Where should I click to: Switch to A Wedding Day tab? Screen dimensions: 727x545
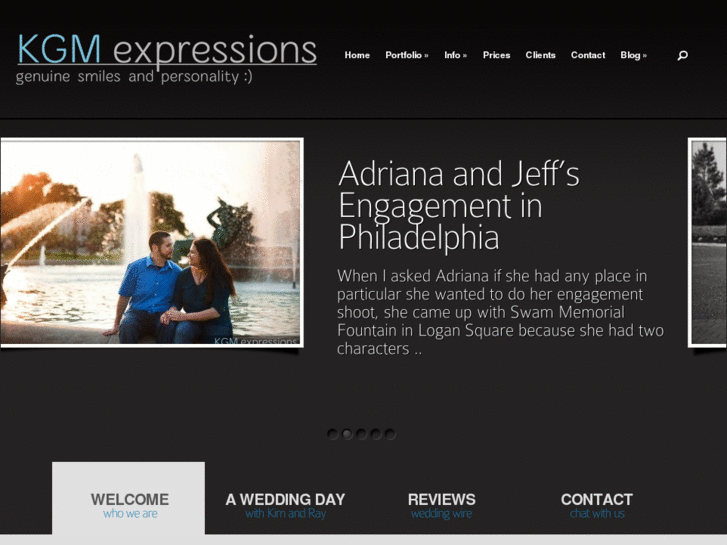pos(285,506)
